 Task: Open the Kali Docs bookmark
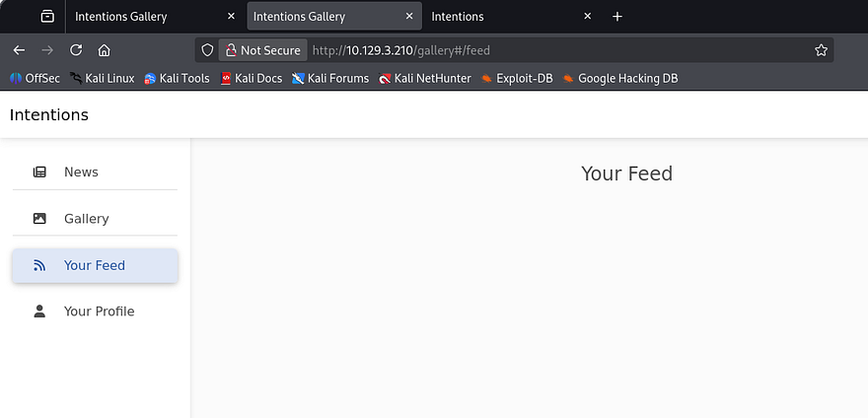coord(252,78)
